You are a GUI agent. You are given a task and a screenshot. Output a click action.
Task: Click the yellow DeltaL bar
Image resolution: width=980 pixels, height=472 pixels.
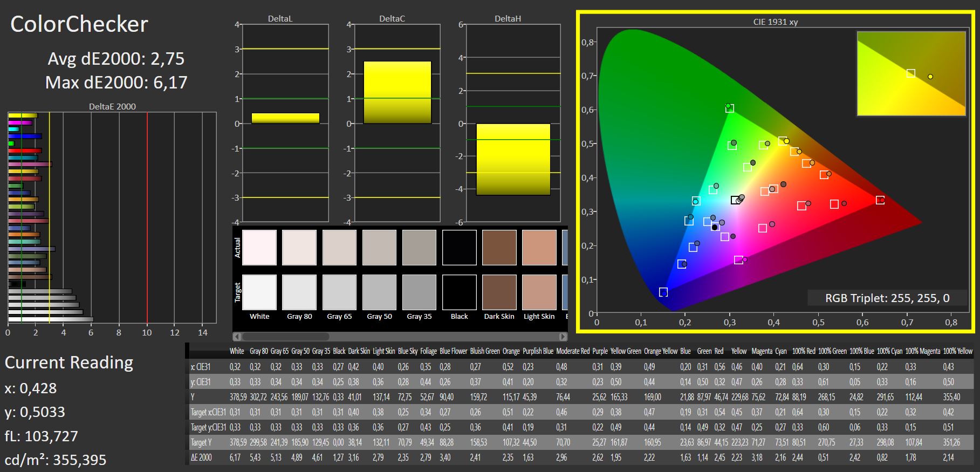point(285,118)
